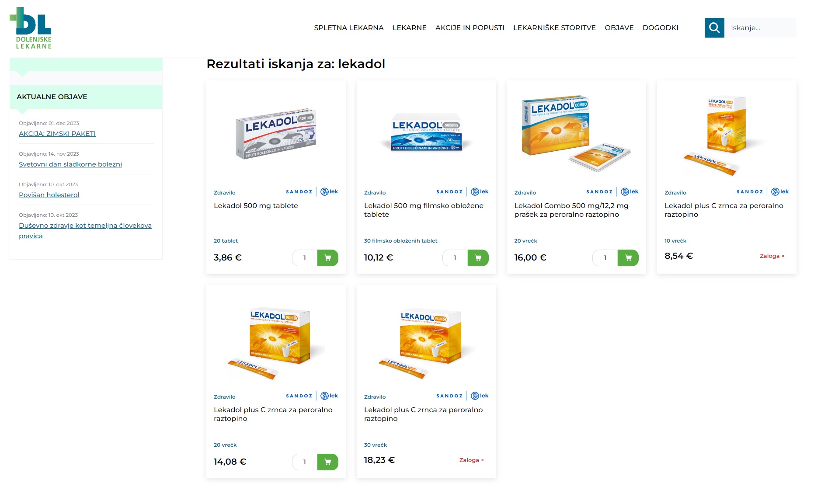
Task: Click the Iskanje search input field
Action: [x=760, y=28]
